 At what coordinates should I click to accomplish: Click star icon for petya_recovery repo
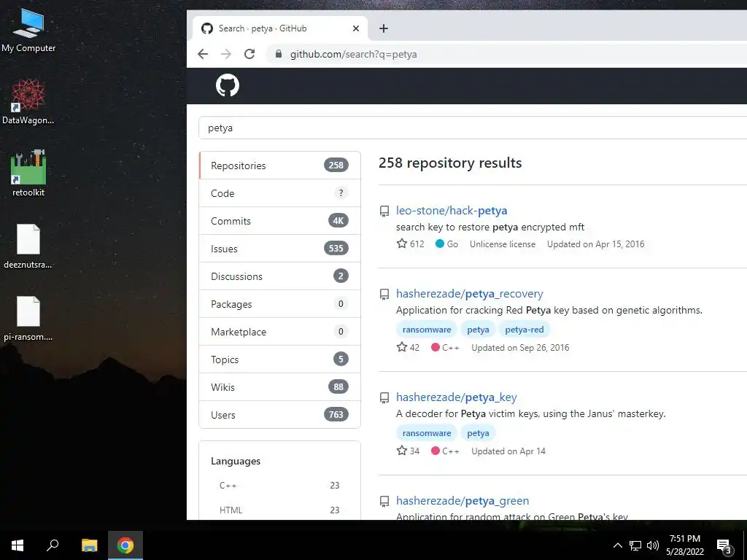(402, 347)
